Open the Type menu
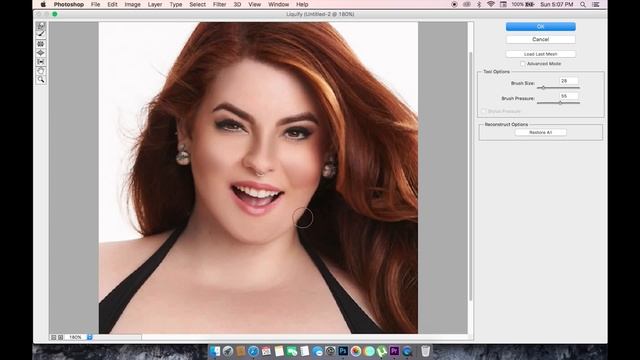 [176, 4]
